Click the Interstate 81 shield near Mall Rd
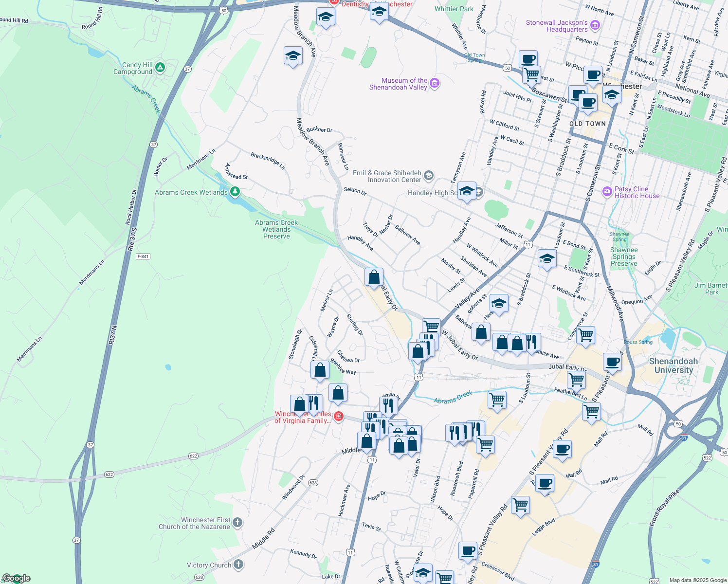 pos(684,438)
